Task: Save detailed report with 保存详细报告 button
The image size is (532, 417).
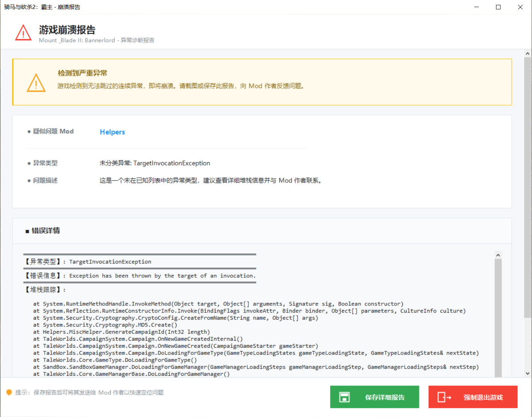Action: coord(375,397)
